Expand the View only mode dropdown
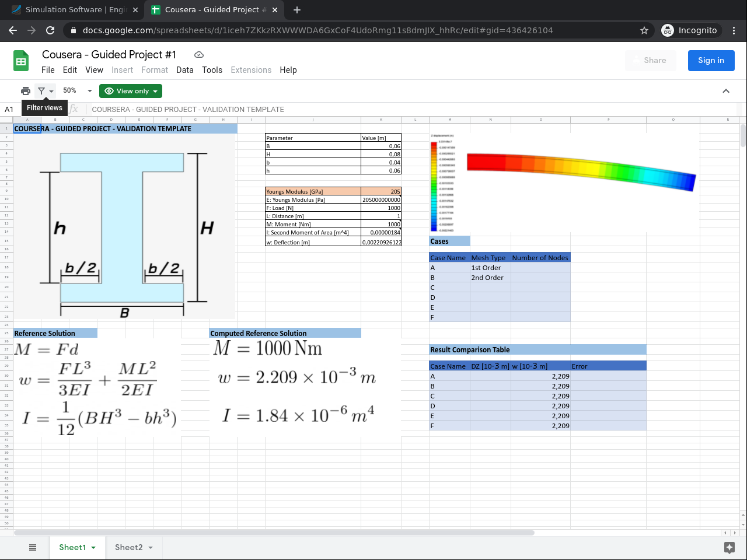 [131, 91]
